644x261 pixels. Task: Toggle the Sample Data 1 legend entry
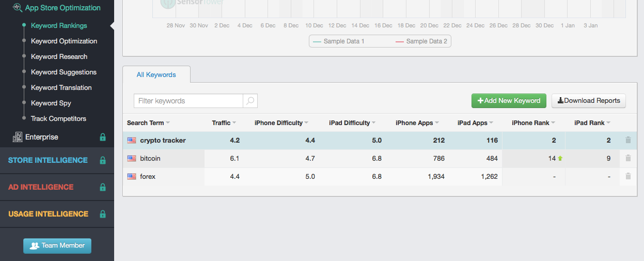pyautogui.click(x=338, y=41)
